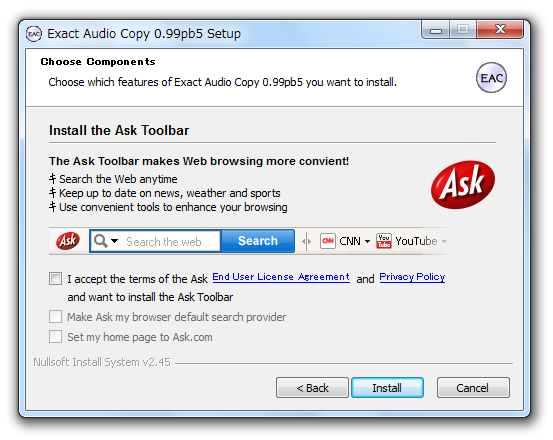The height and width of the screenshot is (440, 553).
Task: Click the large red Ask logo
Action: pos(463,184)
